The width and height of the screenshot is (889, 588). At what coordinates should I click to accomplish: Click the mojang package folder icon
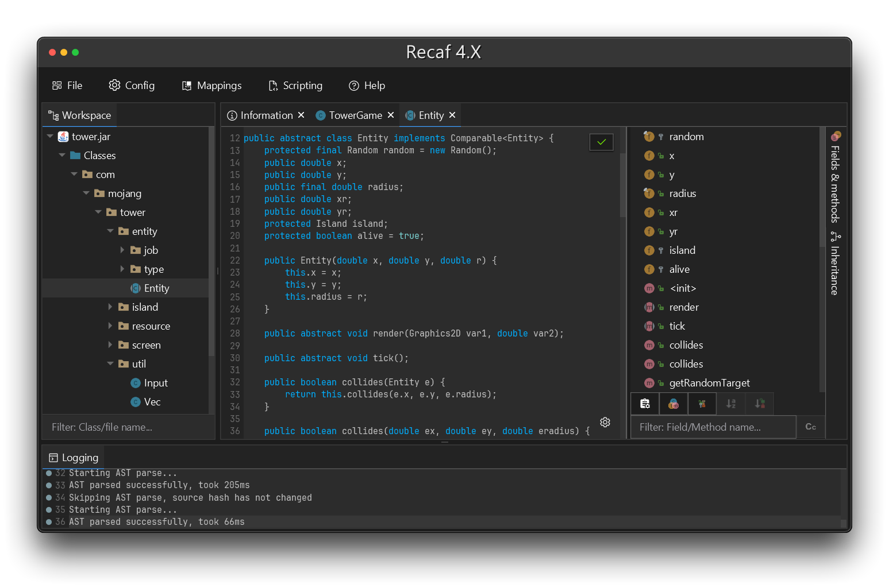click(99, 194)
